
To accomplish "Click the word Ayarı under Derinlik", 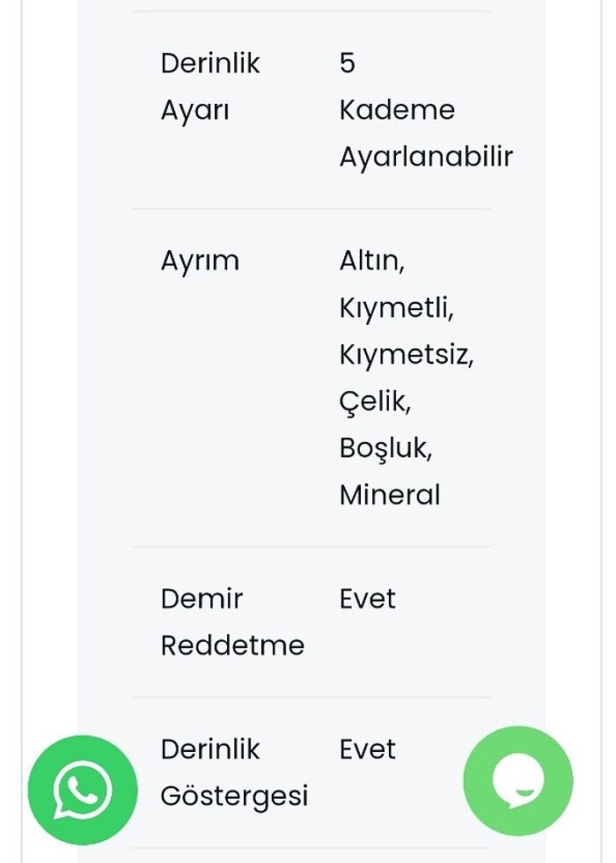I will coord(194,110).
